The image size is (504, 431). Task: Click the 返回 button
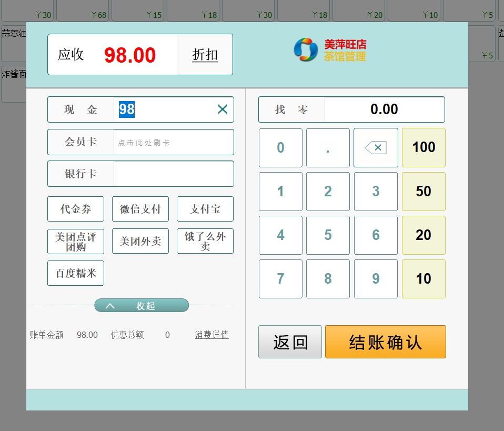pyautogui.click(x=290, y=342)
